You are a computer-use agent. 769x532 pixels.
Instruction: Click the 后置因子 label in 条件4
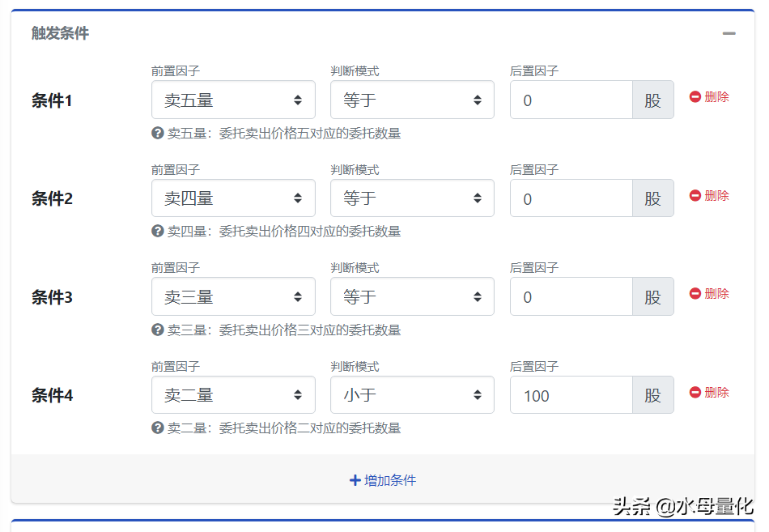tap(534, 367)
